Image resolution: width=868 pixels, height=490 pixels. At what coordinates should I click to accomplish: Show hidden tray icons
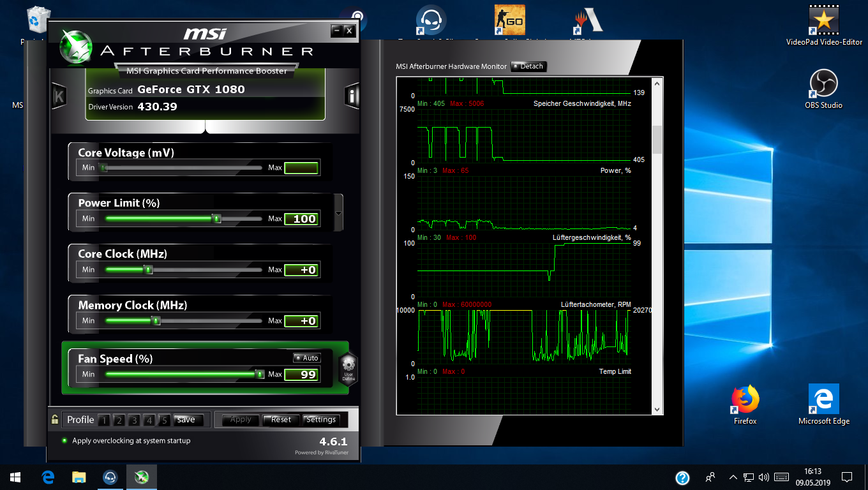(734, 477)
